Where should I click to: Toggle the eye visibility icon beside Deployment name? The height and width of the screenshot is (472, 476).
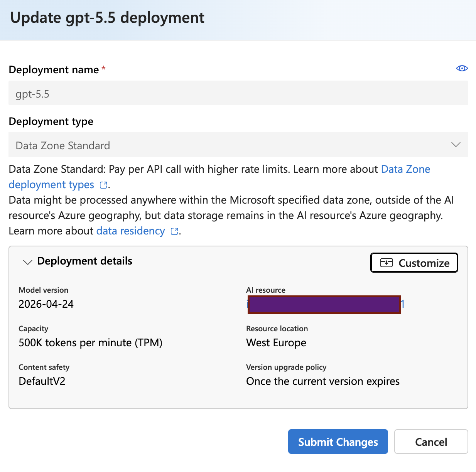462,68
